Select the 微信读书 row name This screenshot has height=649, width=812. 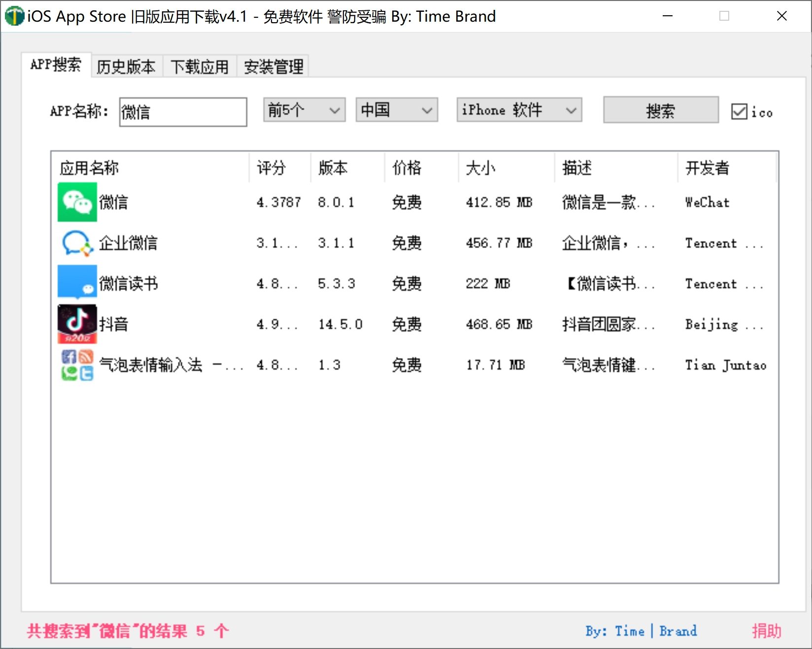(x=128, y=283)
